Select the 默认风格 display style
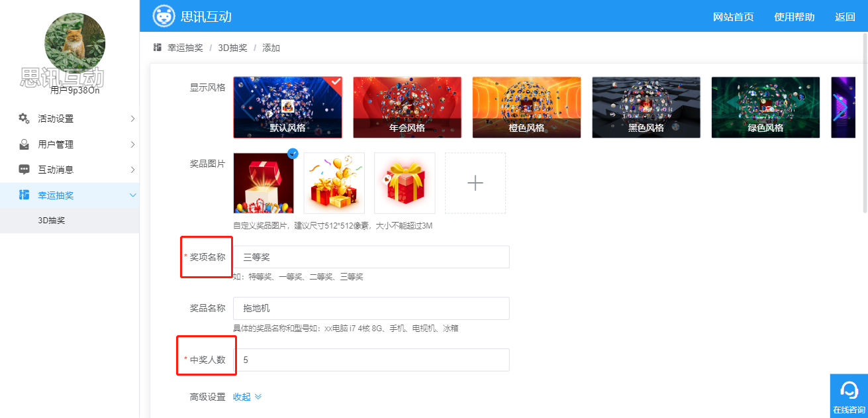 (x=288, y=107)
